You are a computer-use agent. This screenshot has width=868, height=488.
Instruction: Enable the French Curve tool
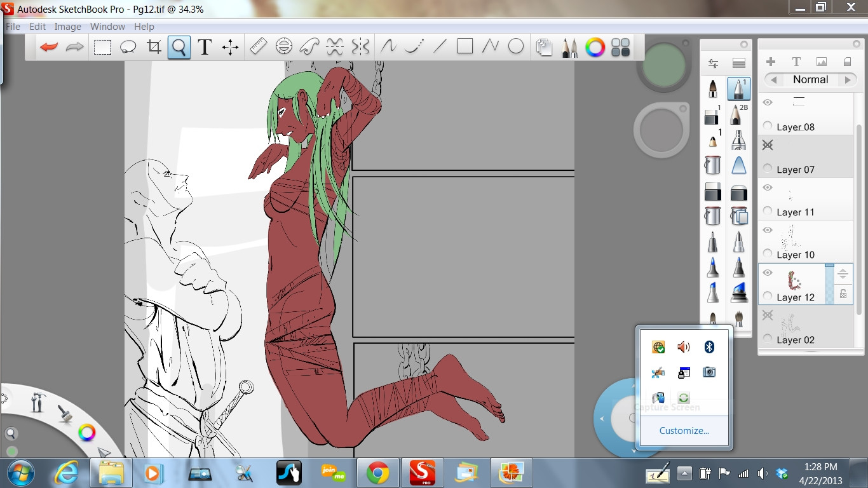click(309, 46)
